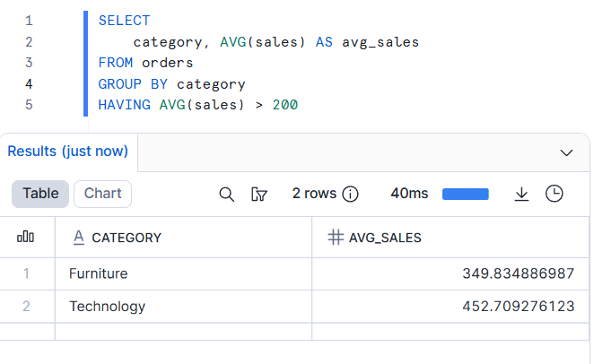The width and height of the screenshot is (594, 364).
Task: Switch results view to Table
Action: point(40,194)
